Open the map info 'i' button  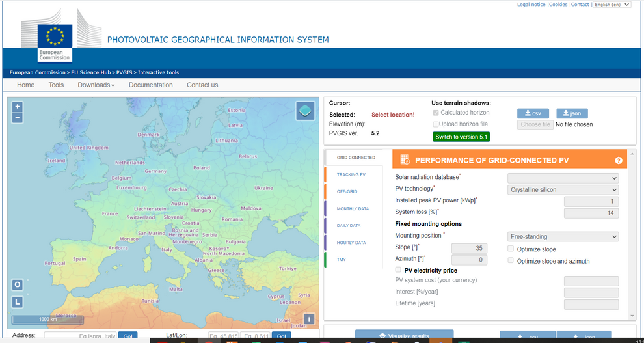[x=309, y=319]
